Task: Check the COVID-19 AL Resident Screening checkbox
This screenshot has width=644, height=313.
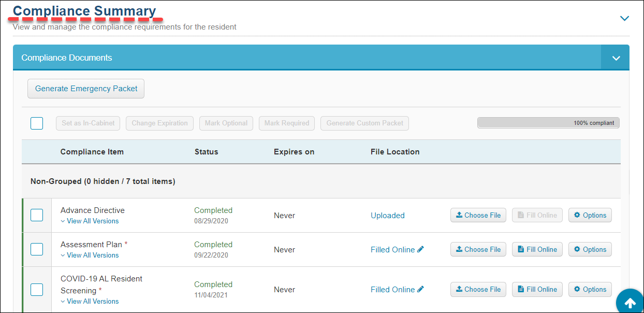Action: click(x=37, y=289)
